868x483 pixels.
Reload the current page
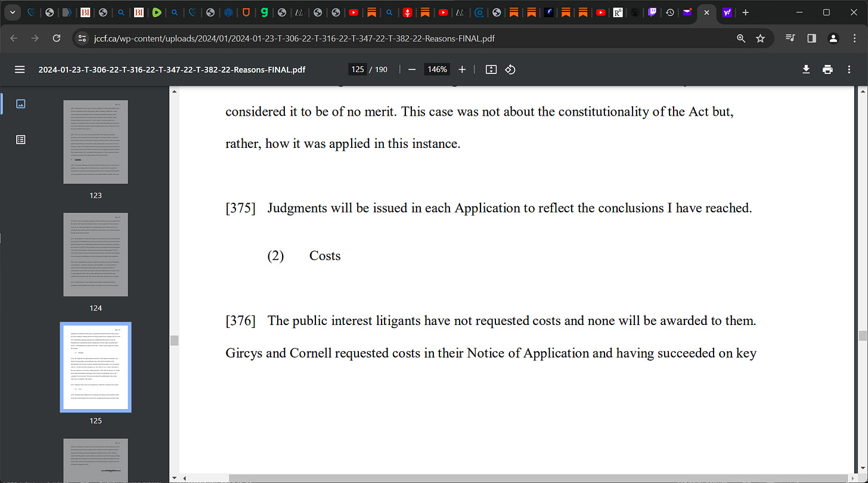57,38
